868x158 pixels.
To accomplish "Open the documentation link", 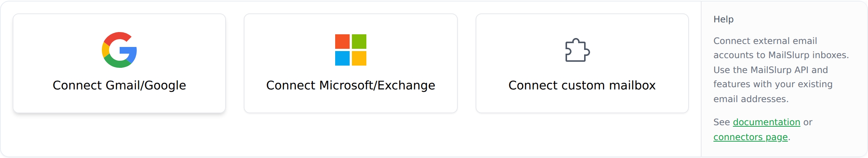I will point(766,122).
